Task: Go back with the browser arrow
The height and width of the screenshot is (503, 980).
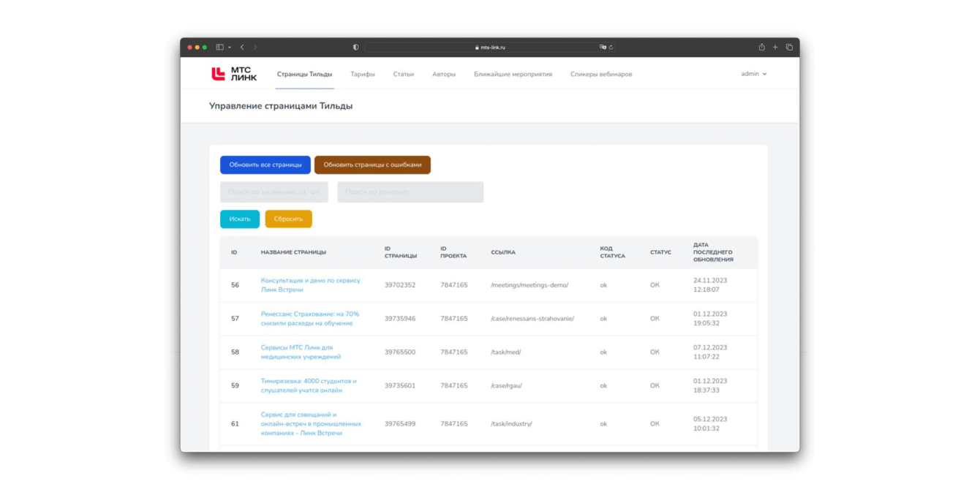Action: pyautogui.click(x=242, y=48)
